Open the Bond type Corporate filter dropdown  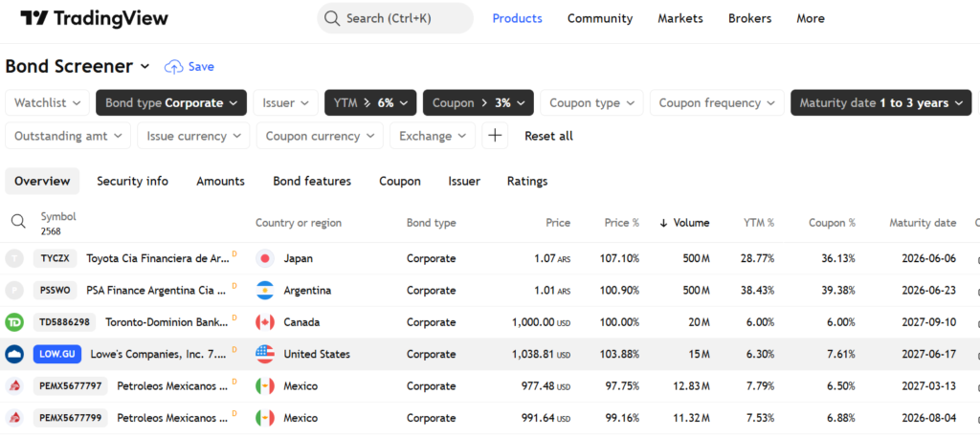point(171,103)
